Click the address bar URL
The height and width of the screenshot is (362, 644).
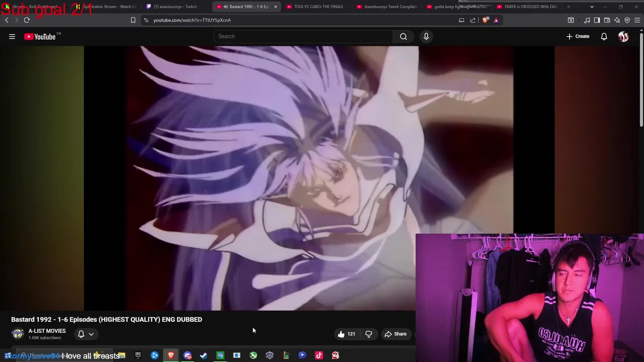pyautogui.click(x=192, y=20)
